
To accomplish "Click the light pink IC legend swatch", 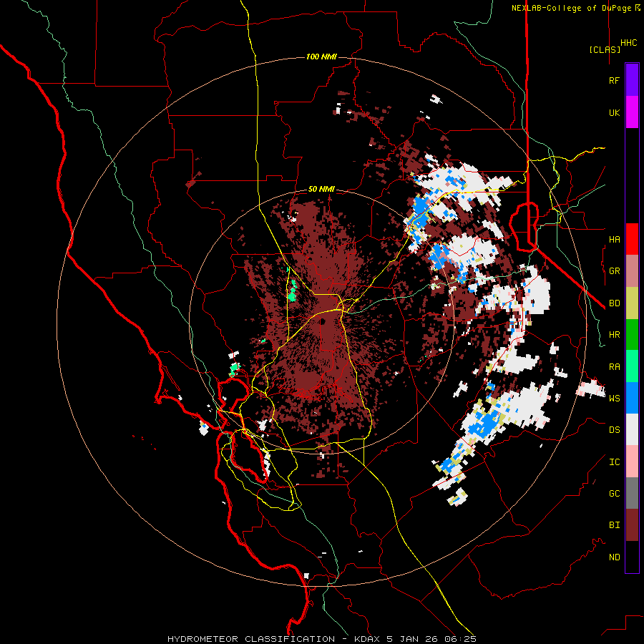I will tap(632, 462).
